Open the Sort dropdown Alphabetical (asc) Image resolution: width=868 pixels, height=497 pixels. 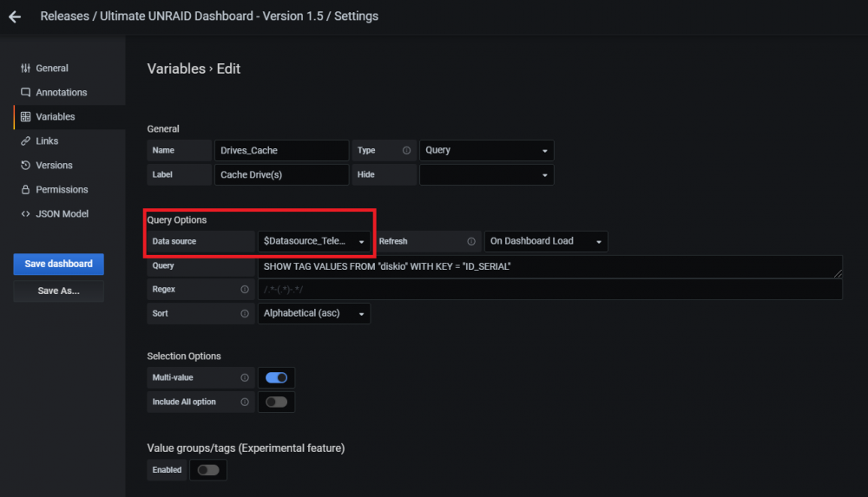[314, 313]
